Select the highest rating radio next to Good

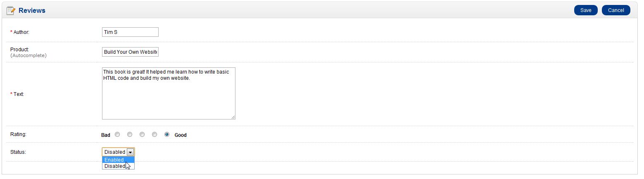(x=167, y=134)
